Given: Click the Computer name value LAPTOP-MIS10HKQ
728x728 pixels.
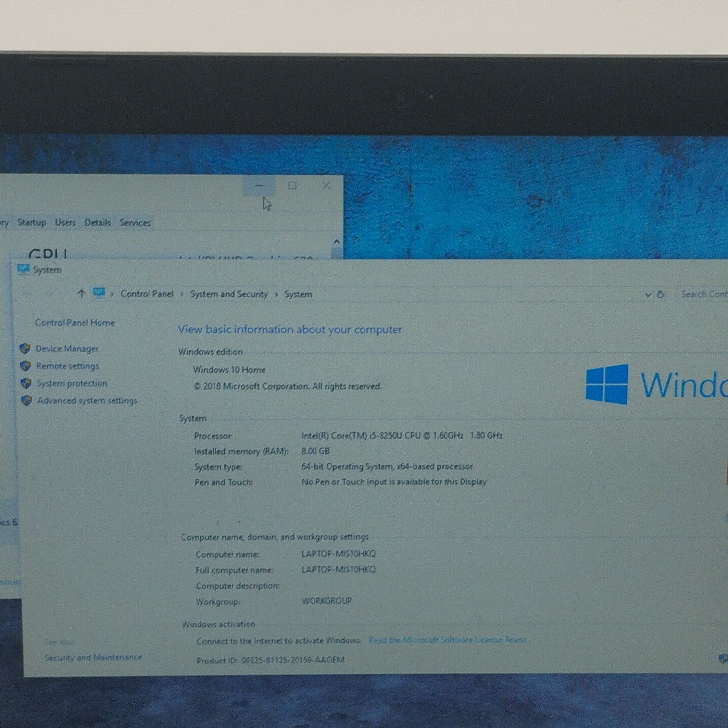Looking at the screenshot, I should click(x=339, y=554).
